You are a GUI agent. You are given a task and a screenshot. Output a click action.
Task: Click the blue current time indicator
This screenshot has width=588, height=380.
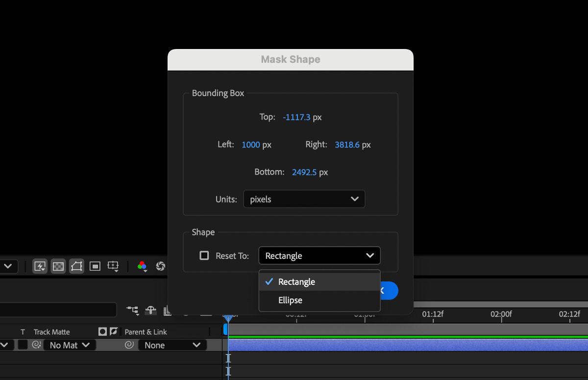click(x=228, y=318)
